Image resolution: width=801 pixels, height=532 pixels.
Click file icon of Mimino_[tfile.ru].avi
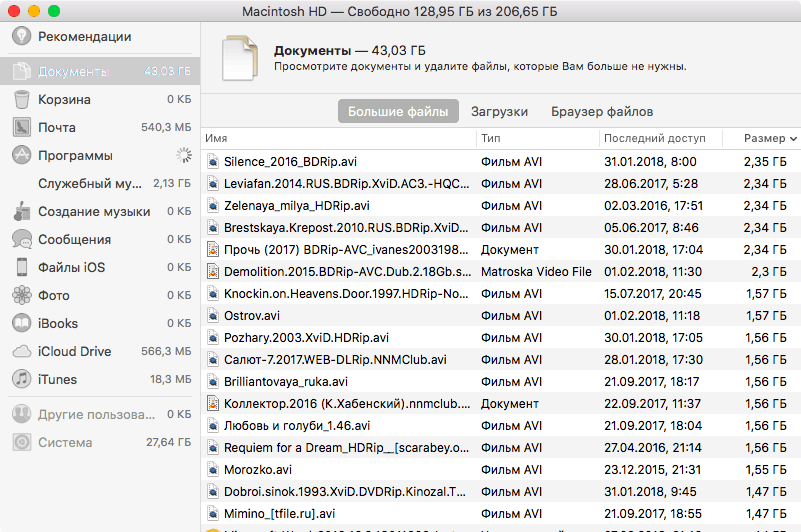pos(213,513)
